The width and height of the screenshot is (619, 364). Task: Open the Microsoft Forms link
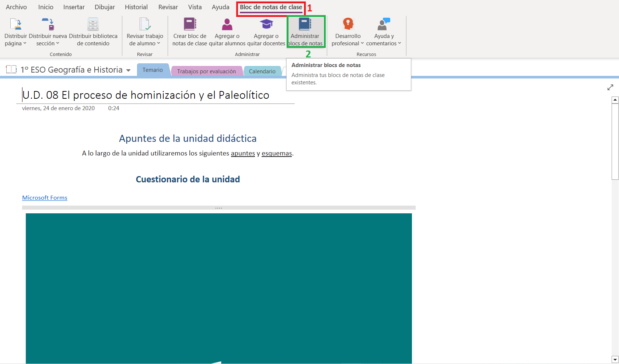coord(45,197)
